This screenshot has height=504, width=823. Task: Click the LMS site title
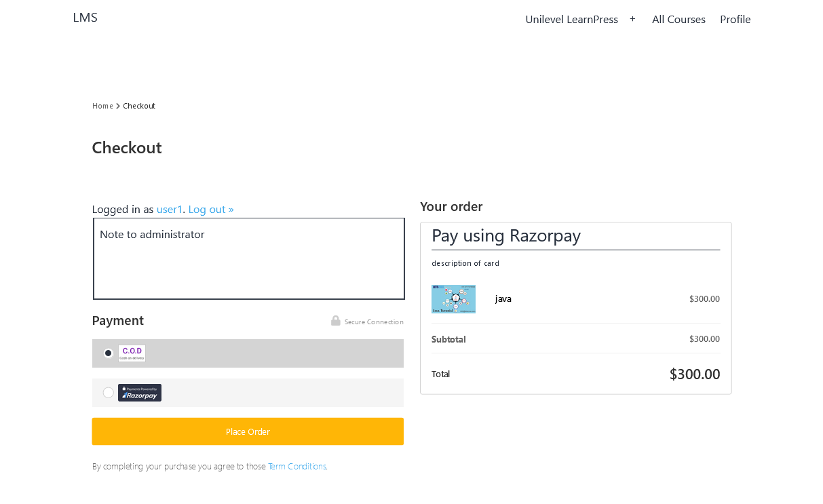coord(85,18)
